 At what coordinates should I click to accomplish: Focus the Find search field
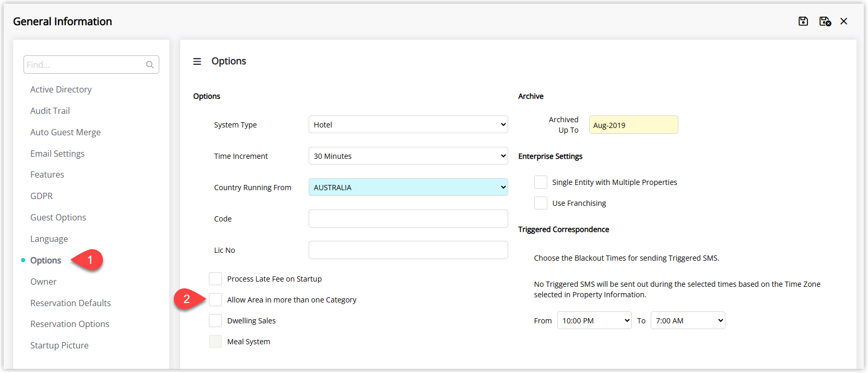tap(91, 65)
